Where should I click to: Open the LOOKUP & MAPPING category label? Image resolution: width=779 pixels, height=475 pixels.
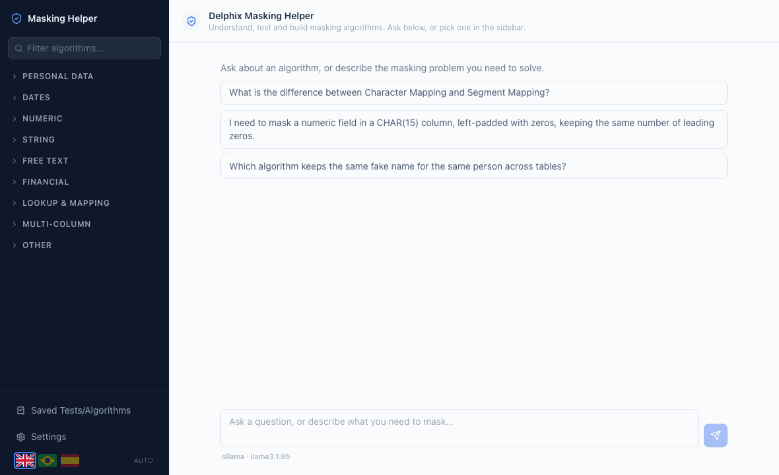(66, 203)
